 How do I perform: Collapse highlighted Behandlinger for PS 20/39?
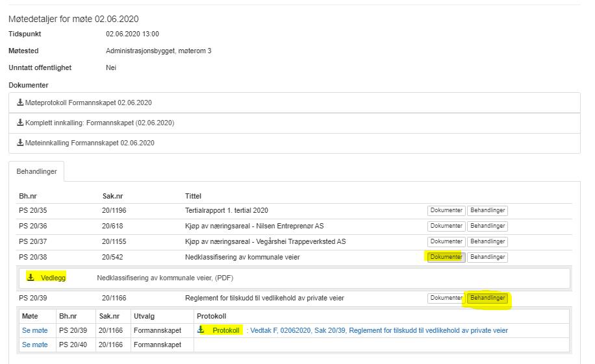click(487, 298)
